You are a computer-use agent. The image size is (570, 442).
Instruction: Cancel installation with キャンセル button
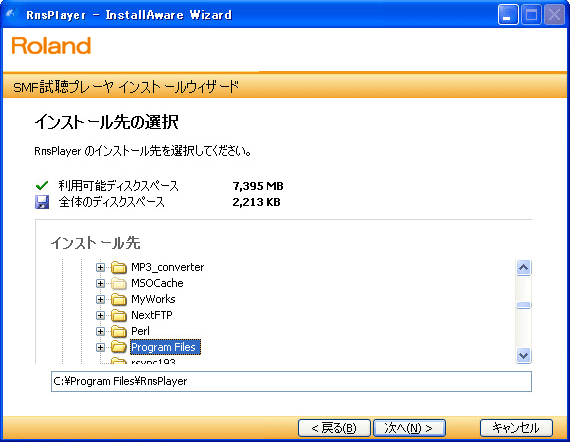(516, 428)
